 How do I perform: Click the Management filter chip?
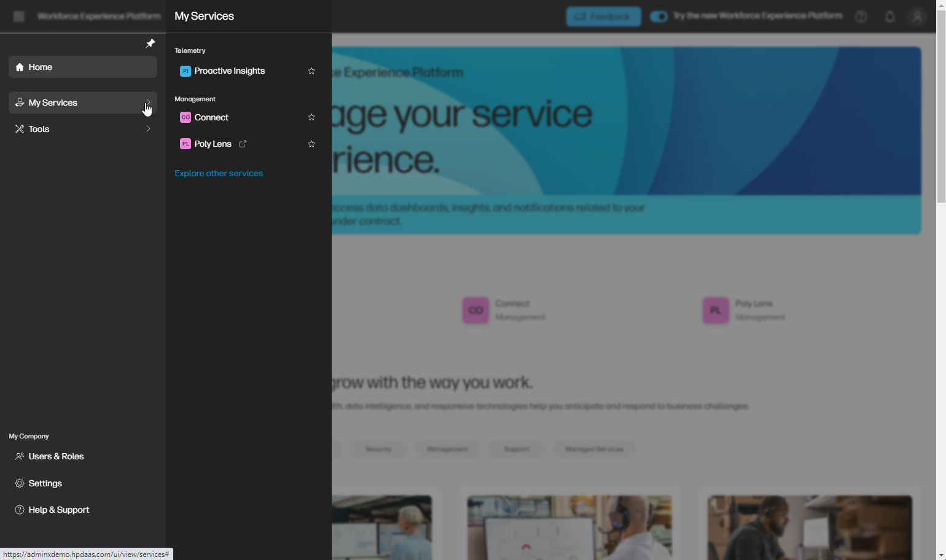coord(447,449)
